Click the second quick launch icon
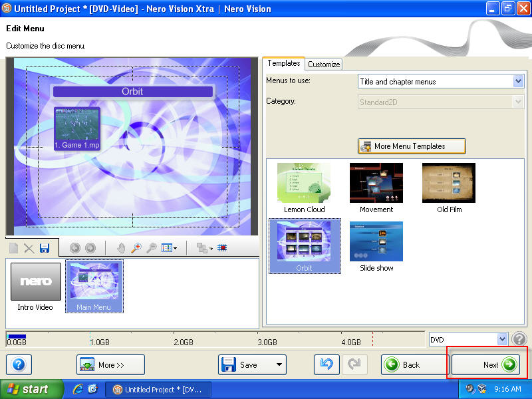This screenshot has width=532, height=399. tap(92, 389)
